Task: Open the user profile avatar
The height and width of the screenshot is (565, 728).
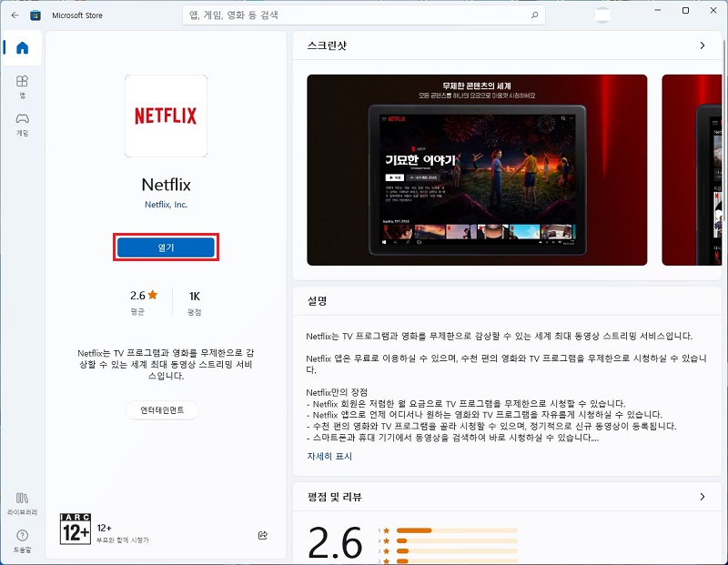Action: click(602, 15)
